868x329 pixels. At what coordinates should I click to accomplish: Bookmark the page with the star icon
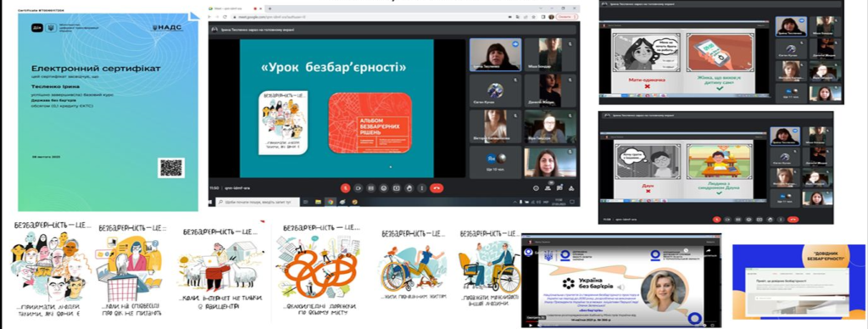tap(534, 17)
